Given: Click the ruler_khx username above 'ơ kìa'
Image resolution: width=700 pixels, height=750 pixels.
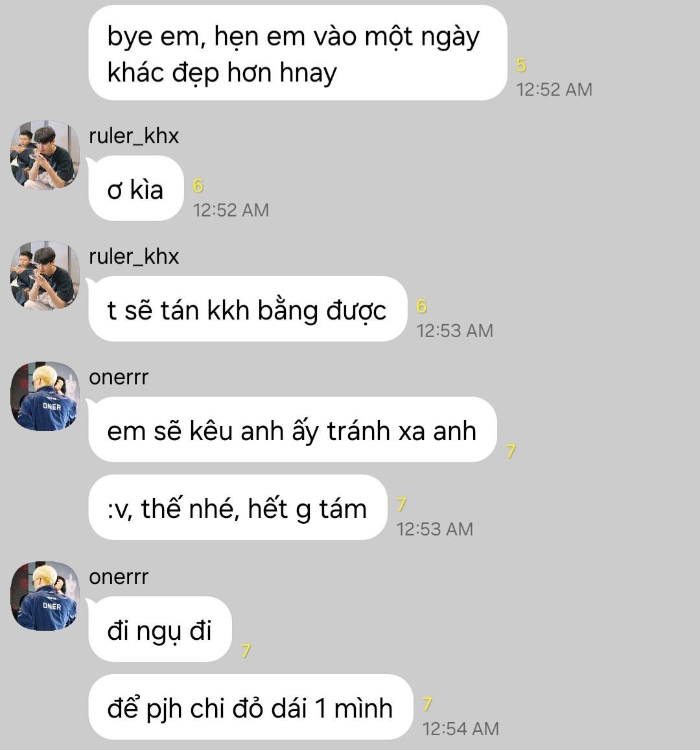Looking at the screenshot, I should click(134, 136).
